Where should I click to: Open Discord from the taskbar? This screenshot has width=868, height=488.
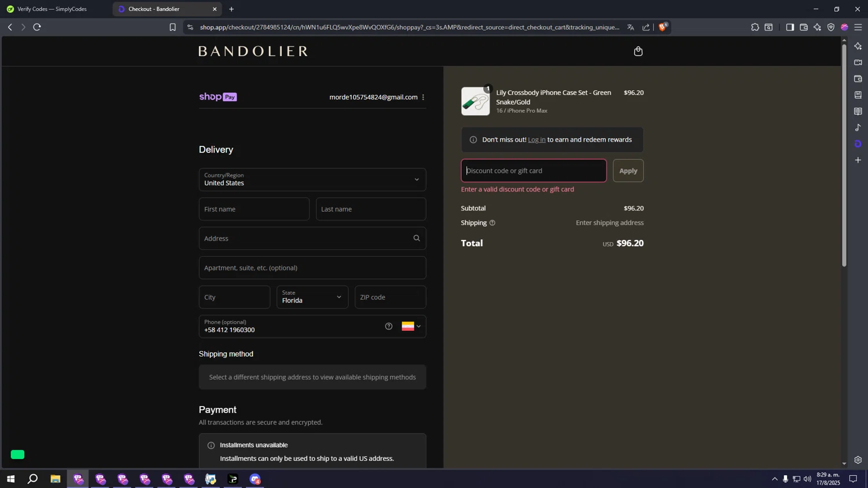[255, 479]
